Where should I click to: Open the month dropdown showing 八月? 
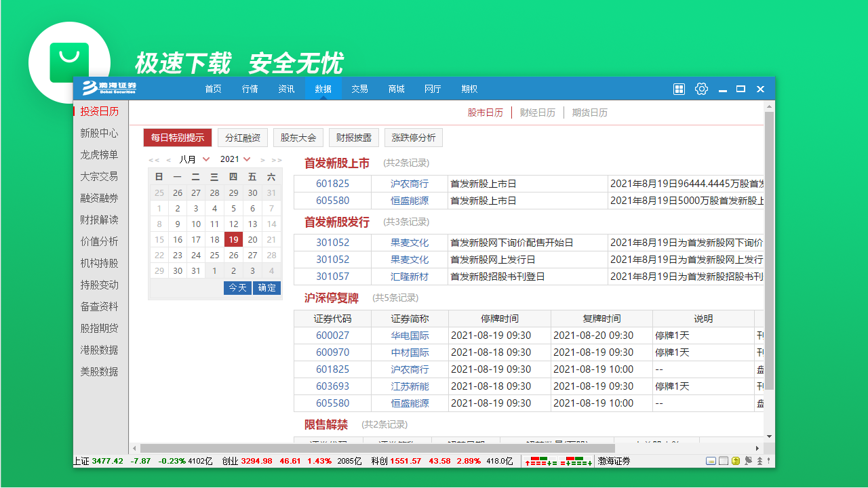click(195, 159)
